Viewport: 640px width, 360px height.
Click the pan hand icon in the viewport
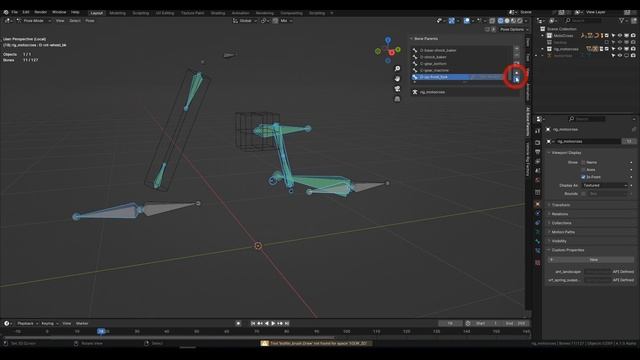click(397, 78)
